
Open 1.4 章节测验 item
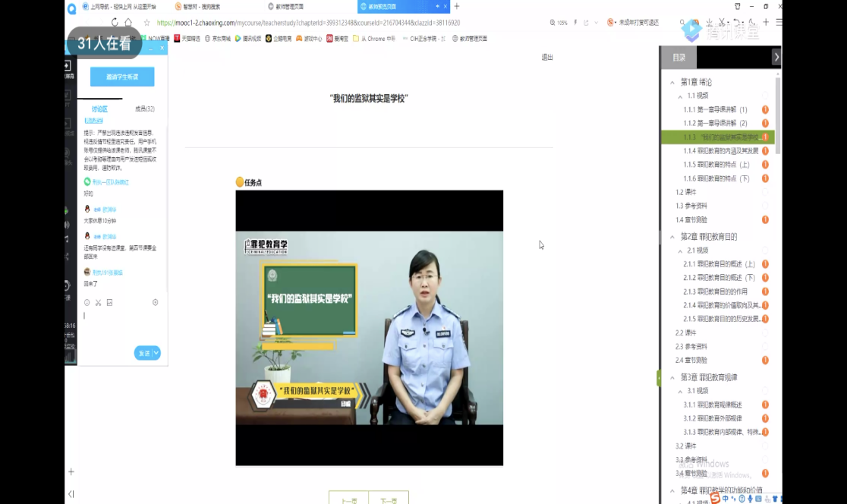(691, 219)
